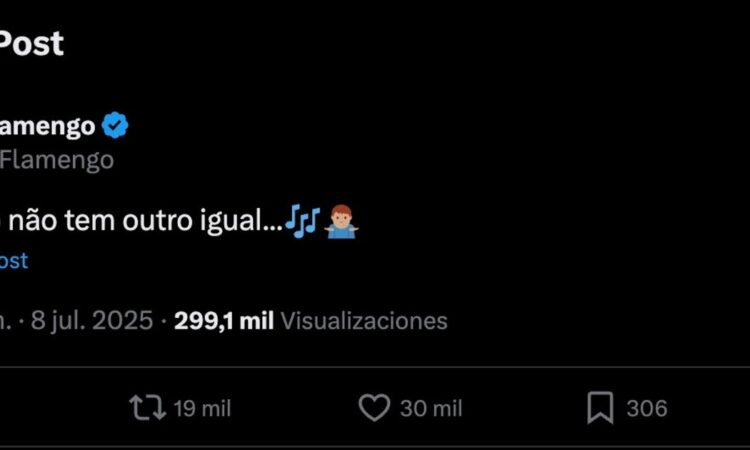The height and width of the screenshot is (450, 750).
Task: Click the Visualizaciones label
Action: pyautogui.click(x=364, y=320)
